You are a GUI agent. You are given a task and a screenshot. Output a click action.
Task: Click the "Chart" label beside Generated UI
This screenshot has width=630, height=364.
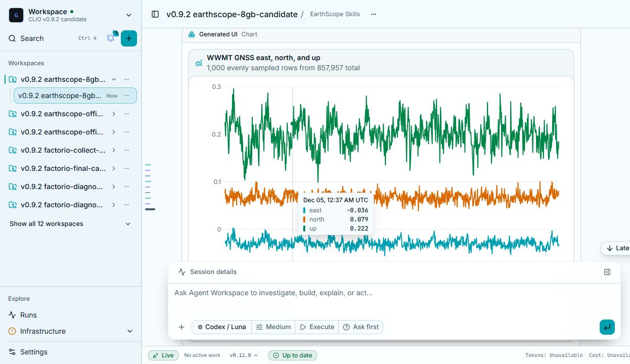[x=249, y=34]
